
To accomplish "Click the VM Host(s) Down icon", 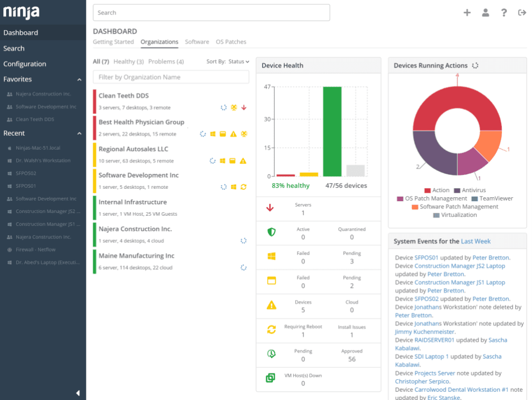I will (270, 378).
